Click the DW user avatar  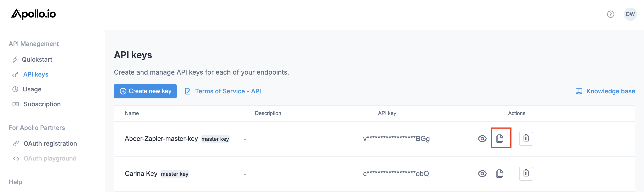pyautogui.click(x=630, y=14)
